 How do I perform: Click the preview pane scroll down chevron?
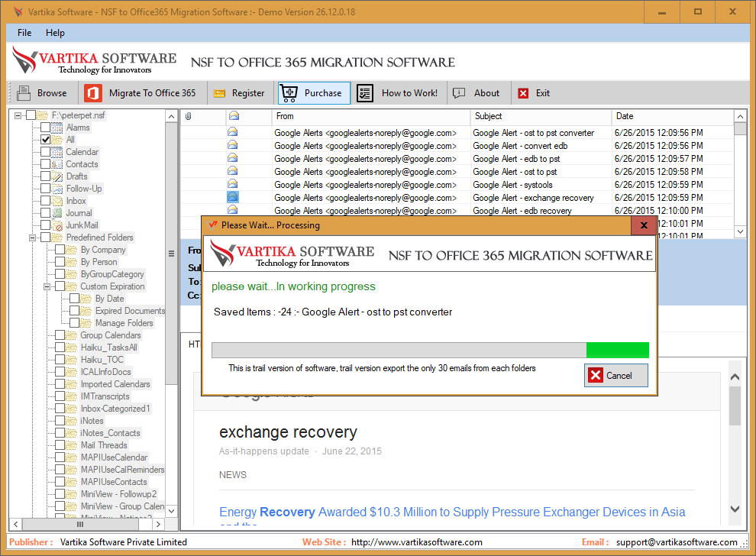pos(735,509)
